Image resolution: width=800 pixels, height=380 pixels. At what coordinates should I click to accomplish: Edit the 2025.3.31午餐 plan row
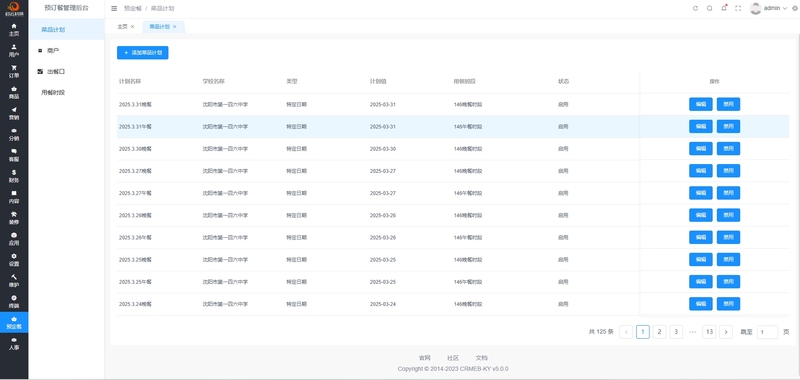pos(701,126)
